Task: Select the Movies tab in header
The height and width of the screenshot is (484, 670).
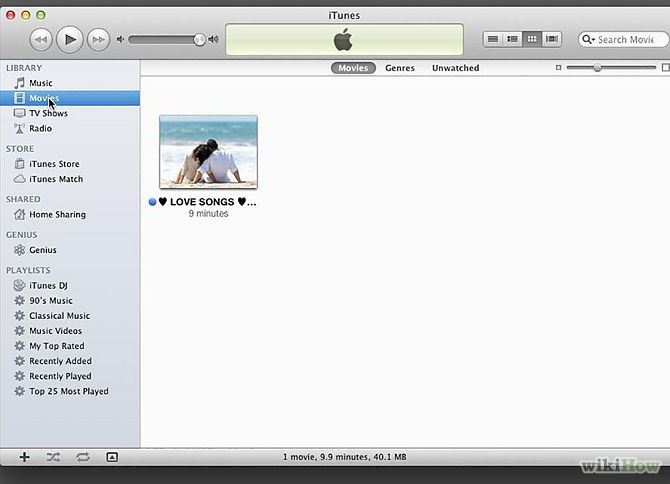Action: 353,68
